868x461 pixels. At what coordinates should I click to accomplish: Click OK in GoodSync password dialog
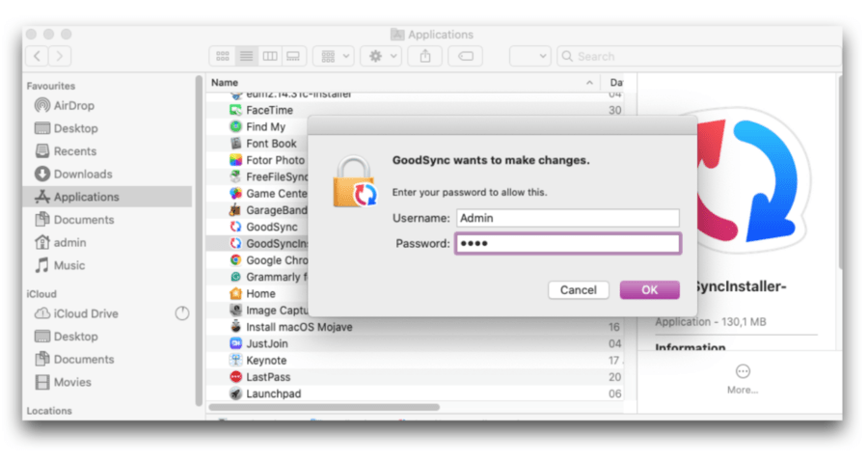[x=649, y=290]
